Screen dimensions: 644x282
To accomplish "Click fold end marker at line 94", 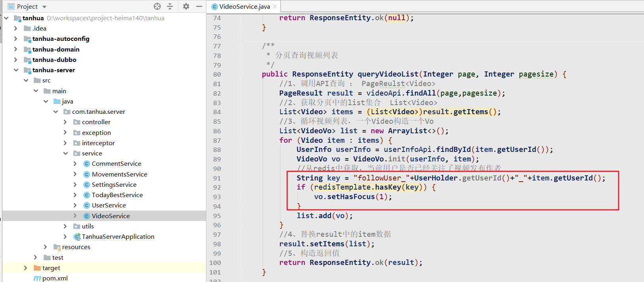I will (x=241, y=206).
